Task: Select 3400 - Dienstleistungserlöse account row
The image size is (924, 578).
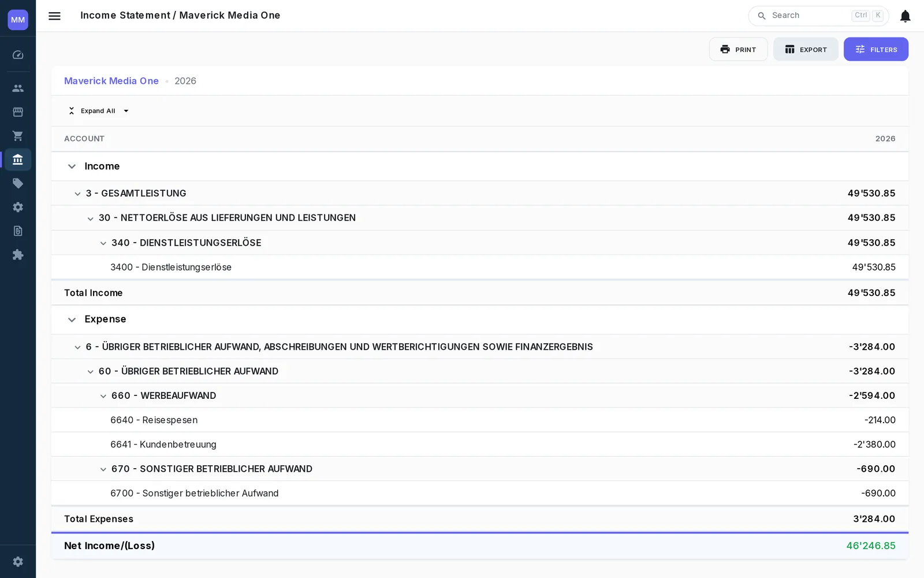Action: click(x=479, y=267)
